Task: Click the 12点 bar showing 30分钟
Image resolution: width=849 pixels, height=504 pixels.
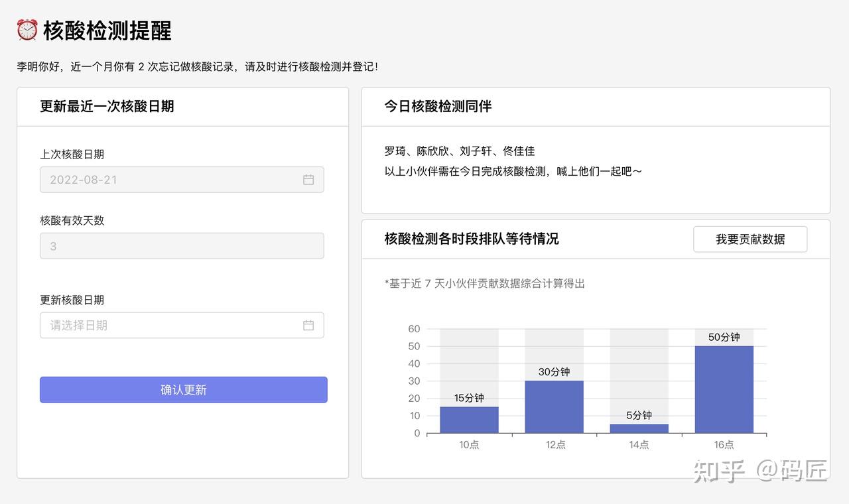Action: 554,407
